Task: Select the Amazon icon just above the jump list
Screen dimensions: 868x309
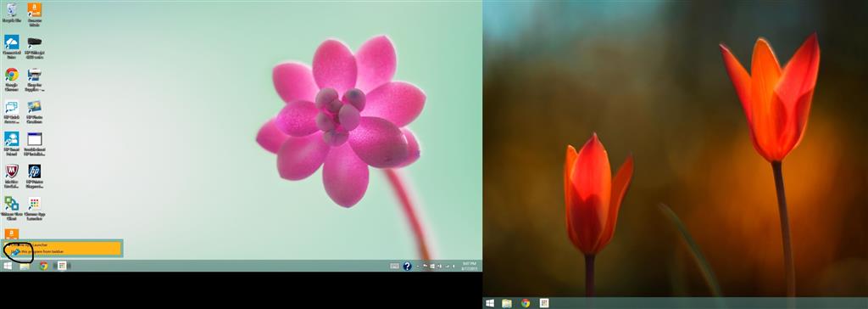Action: pos(12,233)
